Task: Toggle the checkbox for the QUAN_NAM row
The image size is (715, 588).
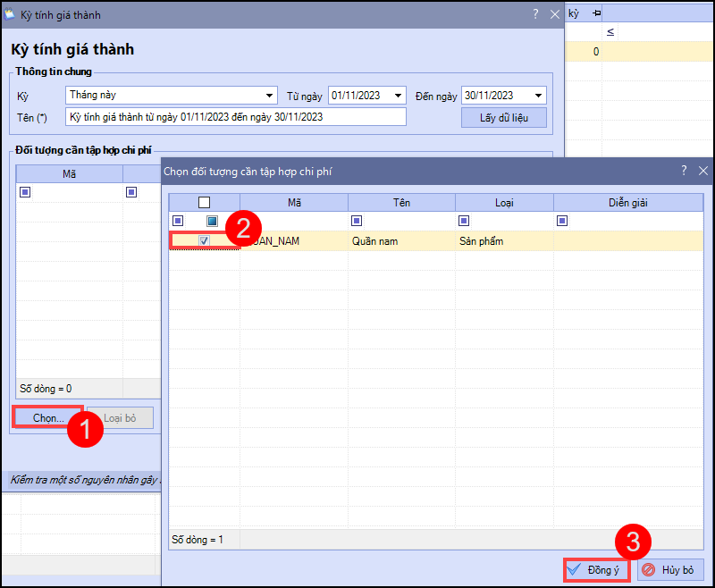Action: pos(205,241)
